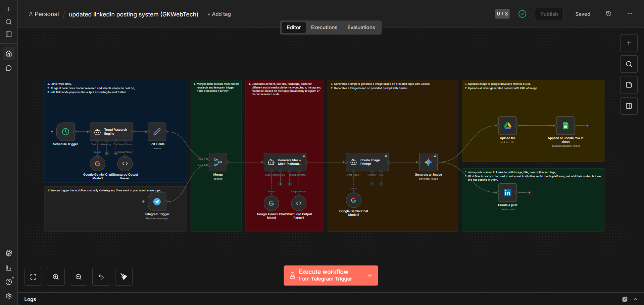The width and height of the screenshot is (644, 305).
Task: Switch to the Executions tab
Action: click(324, 27)
